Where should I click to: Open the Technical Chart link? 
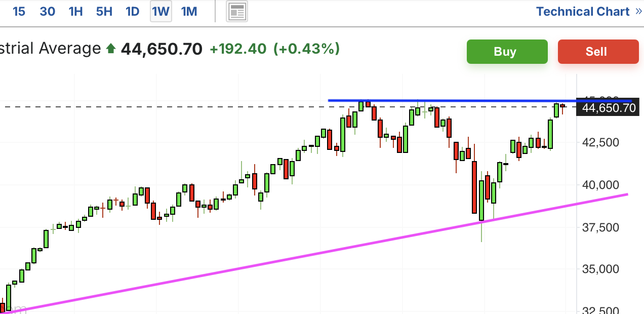583,11
